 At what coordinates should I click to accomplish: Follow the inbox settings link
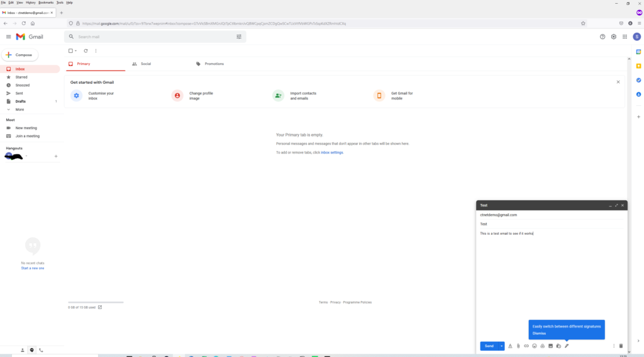tap(331, 152)
